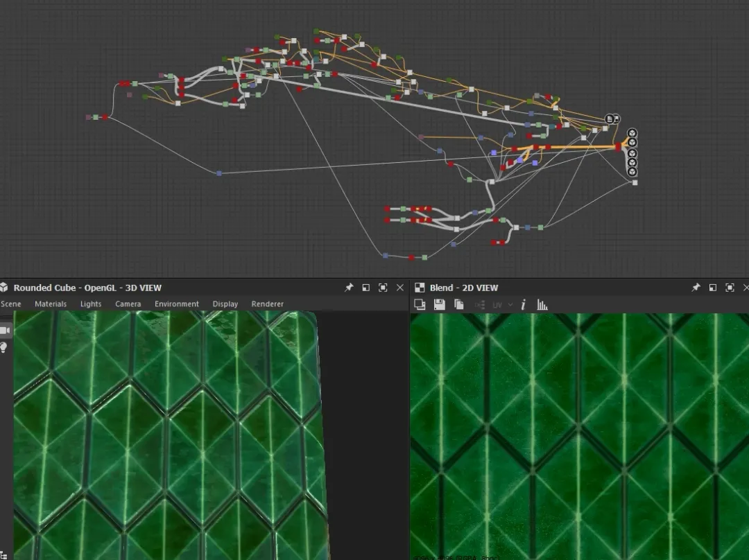Open the Camera menu
The height and width of the screenshot is (560, 749).
click(x=128, y=304)
